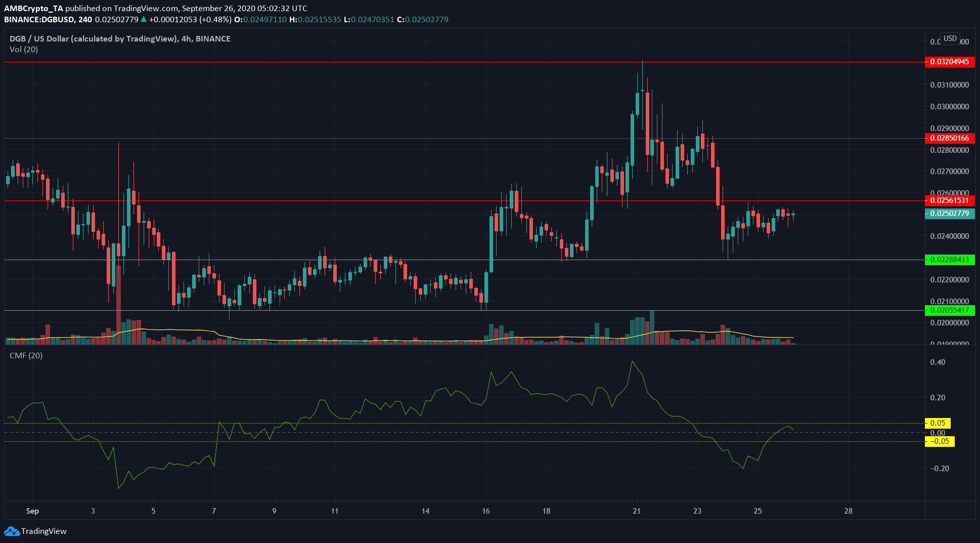This screenshot has height=543, width=980.
Task: Select the 0.02561531 red price label
Action: [x=950, y=200]
